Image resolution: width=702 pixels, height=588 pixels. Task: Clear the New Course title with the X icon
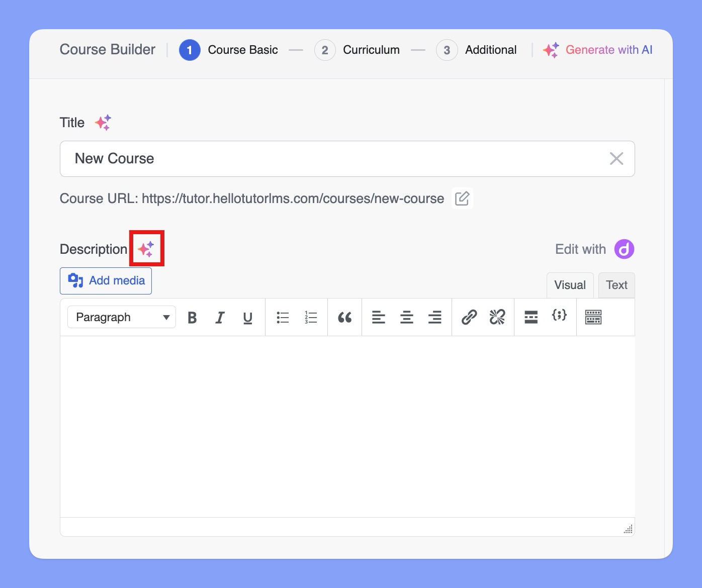click(x=616, y=159)
